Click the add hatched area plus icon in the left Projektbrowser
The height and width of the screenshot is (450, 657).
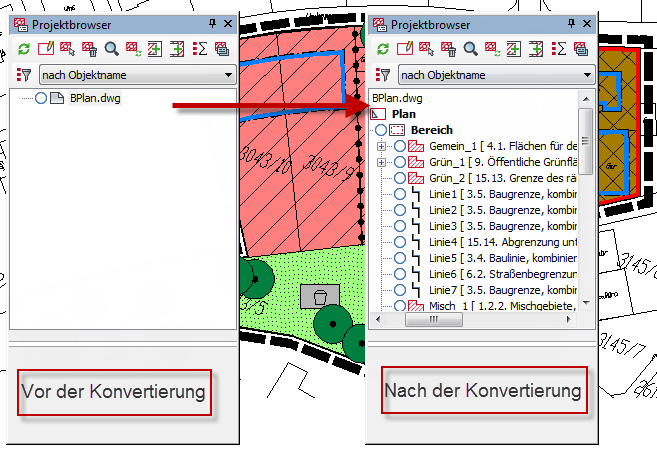point(155,48)
